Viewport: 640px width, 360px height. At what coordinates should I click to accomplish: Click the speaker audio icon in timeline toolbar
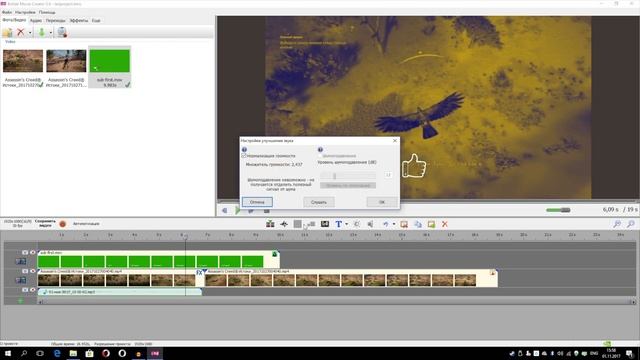[370, 224]
